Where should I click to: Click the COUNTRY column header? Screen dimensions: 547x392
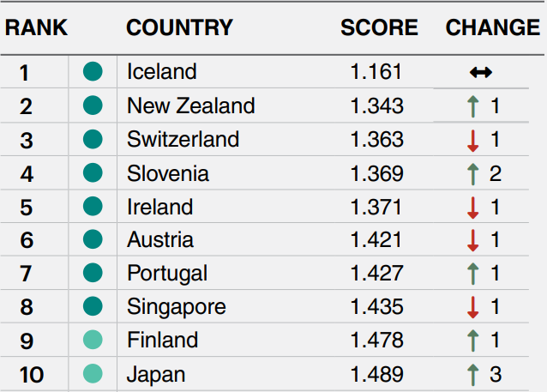[179, 27]
